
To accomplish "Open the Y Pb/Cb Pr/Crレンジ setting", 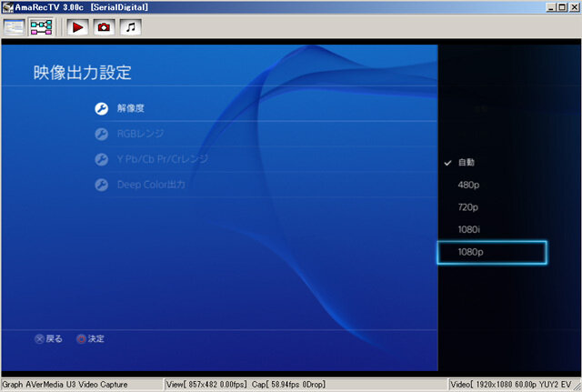I will (x=266, y=159).
